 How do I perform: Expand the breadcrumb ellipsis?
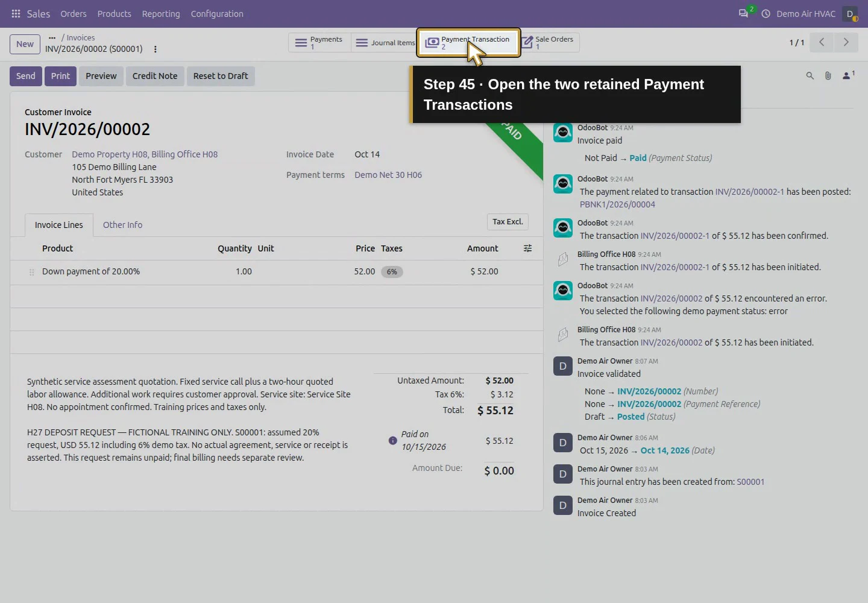click(x=52, y=37)
